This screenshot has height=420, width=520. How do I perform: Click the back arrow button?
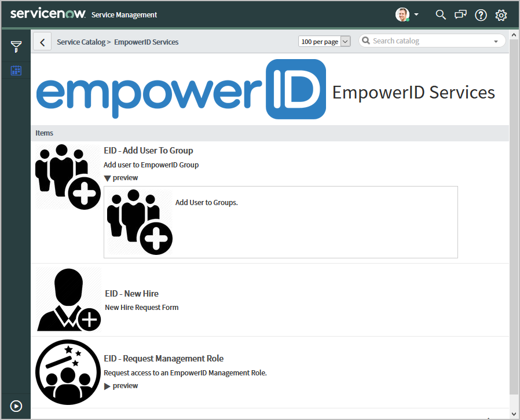[42, 42]
